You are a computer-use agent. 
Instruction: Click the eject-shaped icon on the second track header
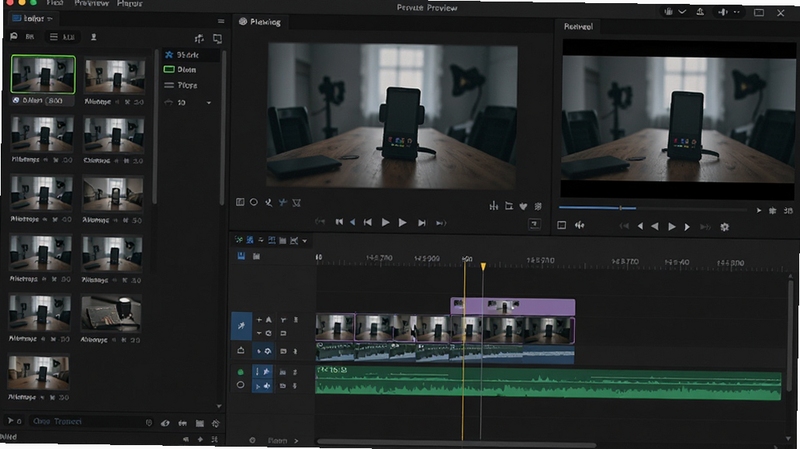[241, 351]
